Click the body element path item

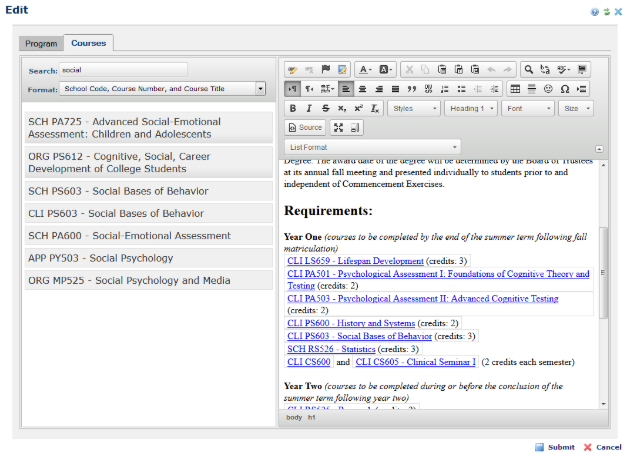click(x=294, y=417)
